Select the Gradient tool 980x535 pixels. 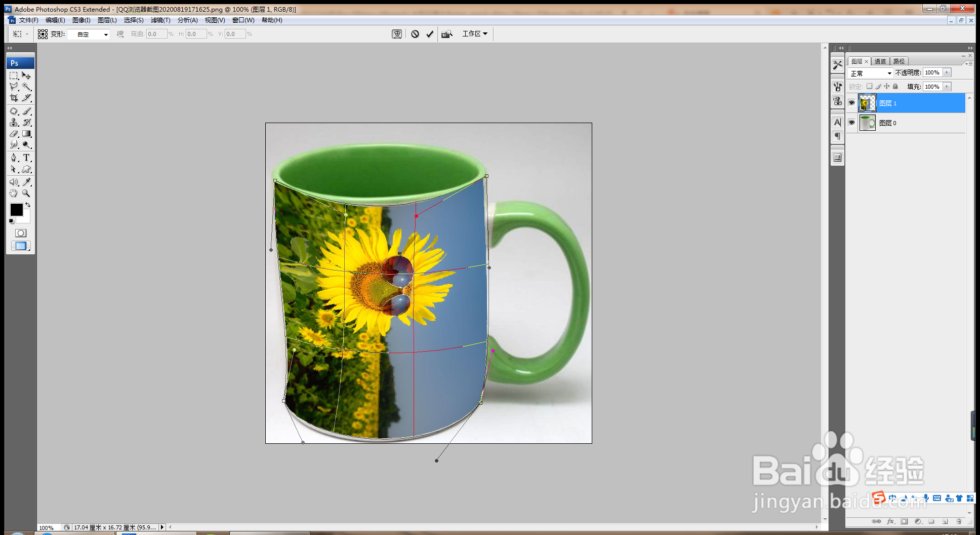pyautogui.click(x=26, y=134)
